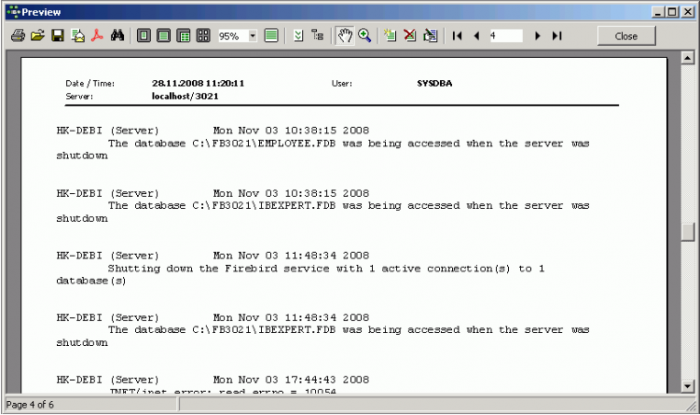Send the report by e-mail icon
Viewport: 700px width, 415px height.
(78, 36)
